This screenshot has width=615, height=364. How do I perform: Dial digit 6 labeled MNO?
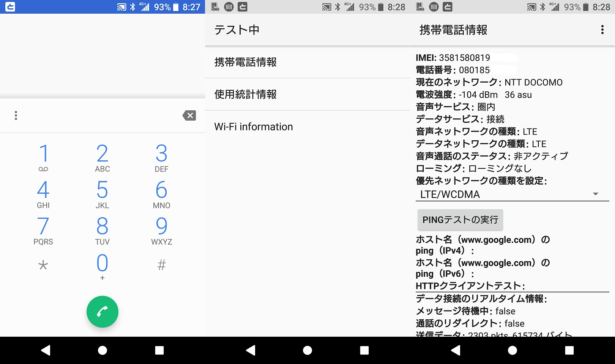(162, 194)
